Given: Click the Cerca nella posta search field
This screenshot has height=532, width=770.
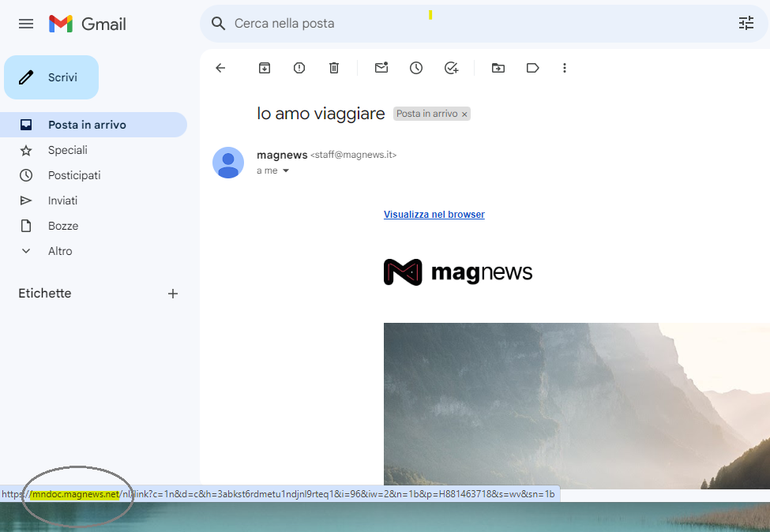Looking at the screenshot, I should pyautogui.click(x=474, y=24).
